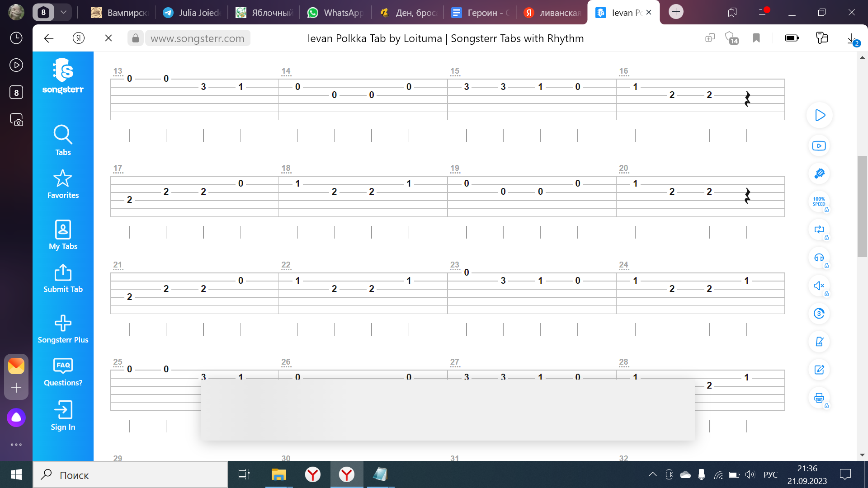This screenshot has width=868, height=488.
Task: Play the Ievan Polkka tab
Action: [820, 115]
